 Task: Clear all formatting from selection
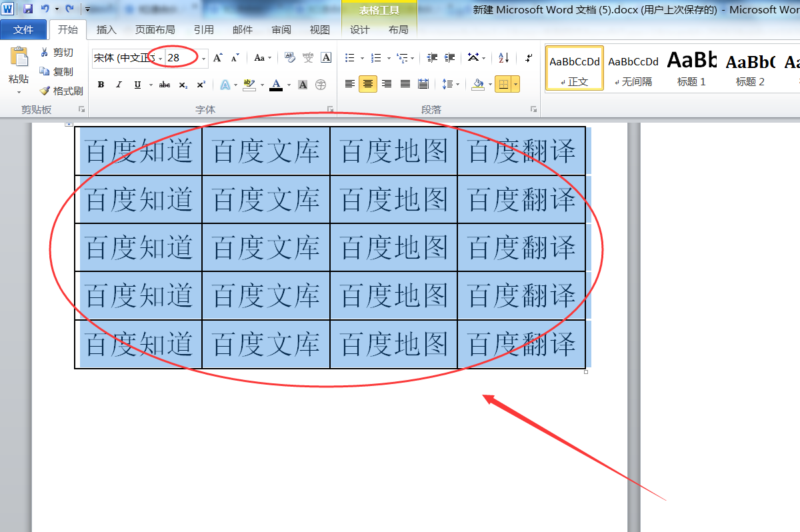click(x=290, y=58)
